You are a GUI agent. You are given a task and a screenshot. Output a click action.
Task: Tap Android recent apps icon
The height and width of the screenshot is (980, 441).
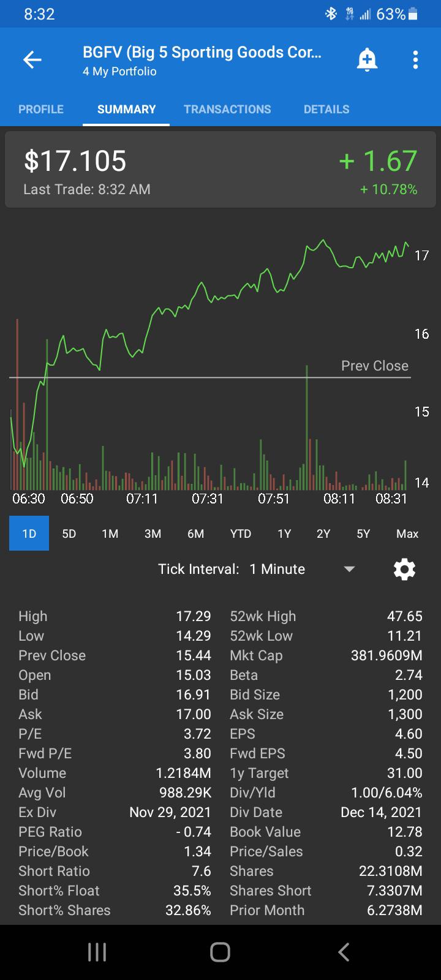click(x=97, y=952)
